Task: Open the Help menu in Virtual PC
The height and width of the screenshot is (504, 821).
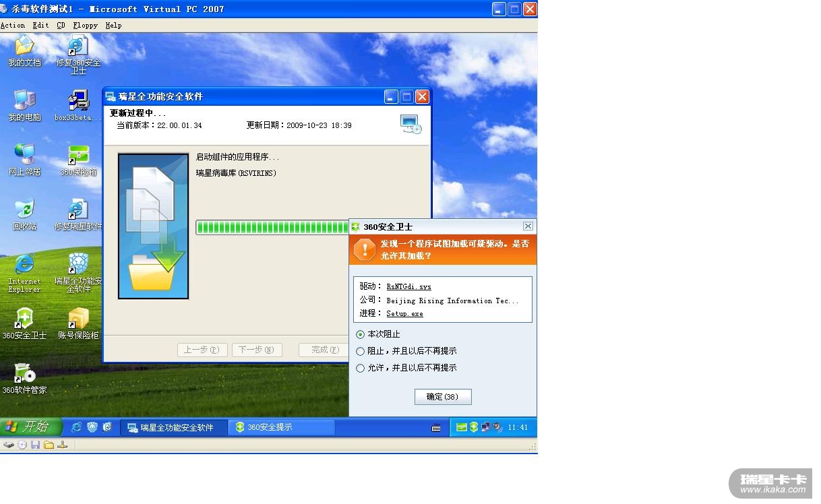Action: [113, 25]
